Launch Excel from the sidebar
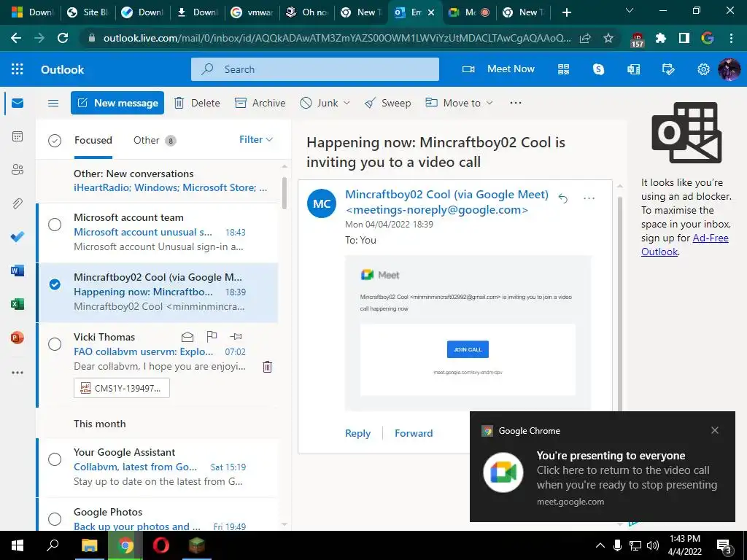Screen dimensions: 747x560 pos(18,304)
